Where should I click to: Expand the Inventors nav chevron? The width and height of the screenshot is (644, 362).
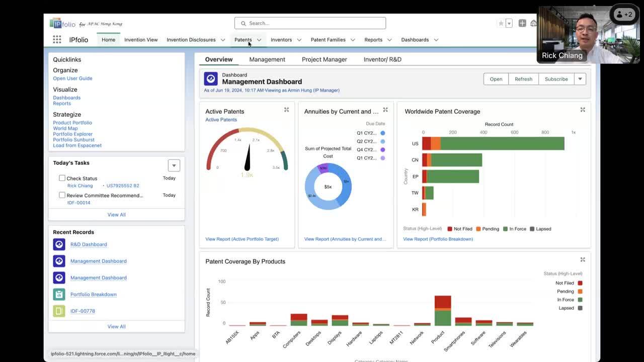coord(299,40)
